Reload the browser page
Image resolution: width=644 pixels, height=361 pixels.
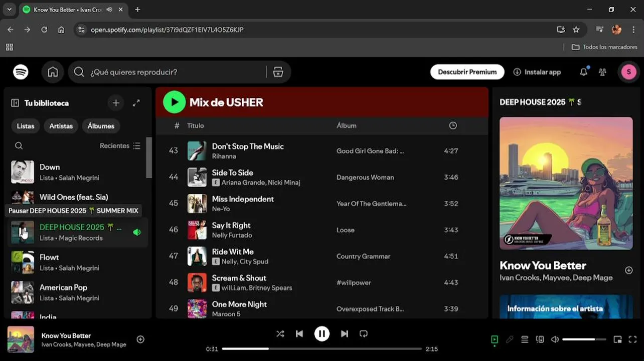[x=44, y=30]
